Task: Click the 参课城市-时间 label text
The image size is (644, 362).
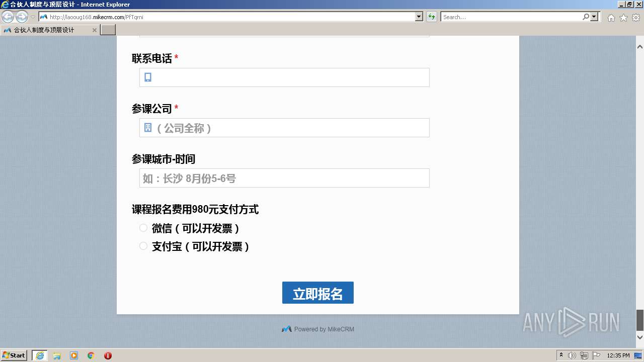Action: tap(164, 159)
